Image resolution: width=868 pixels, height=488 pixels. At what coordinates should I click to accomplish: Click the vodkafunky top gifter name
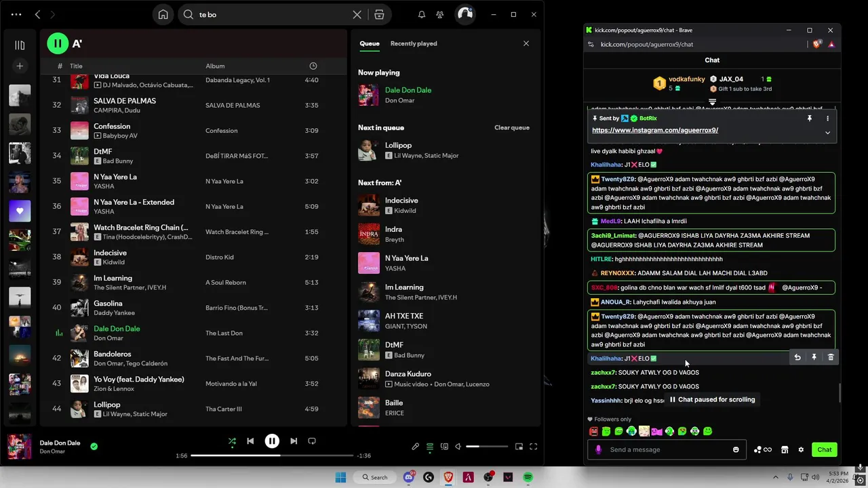[x=687, y=79]
